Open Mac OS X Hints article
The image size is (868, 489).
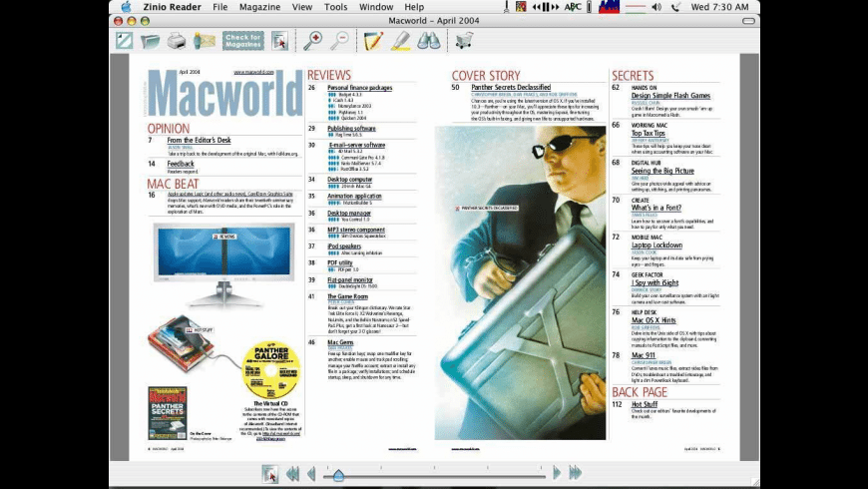pyautogui.click(x=653, y=320)
